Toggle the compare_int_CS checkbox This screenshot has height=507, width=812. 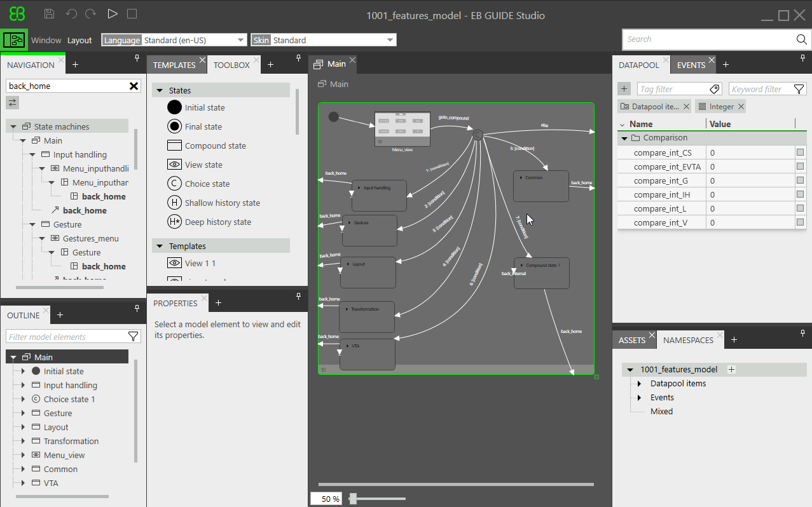click(801, 152)
